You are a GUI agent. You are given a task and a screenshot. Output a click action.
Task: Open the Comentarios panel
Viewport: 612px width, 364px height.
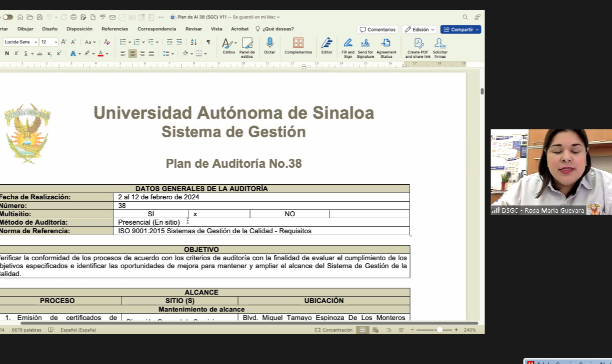[x=377, y=29]
